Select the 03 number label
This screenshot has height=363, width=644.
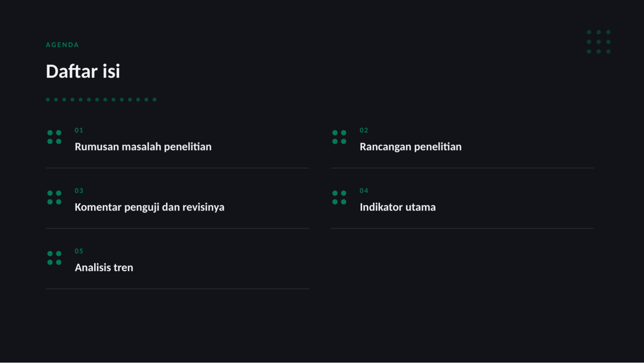[79, 191]
